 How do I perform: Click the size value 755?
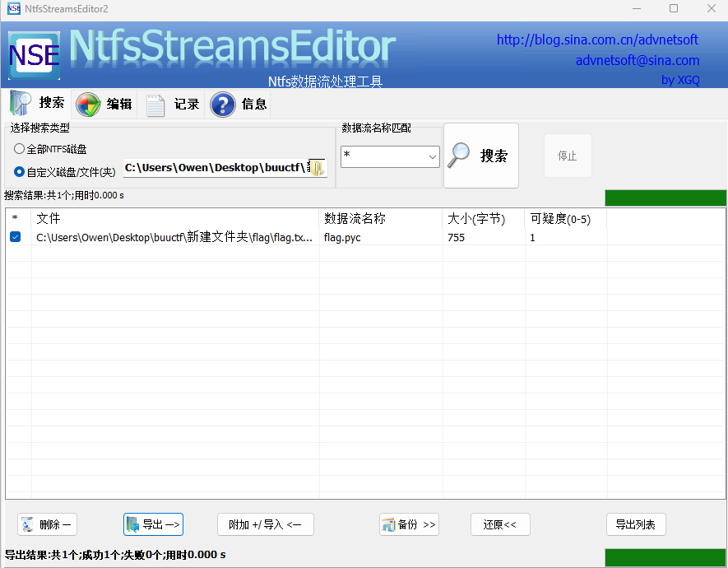[x=456, y=237]
